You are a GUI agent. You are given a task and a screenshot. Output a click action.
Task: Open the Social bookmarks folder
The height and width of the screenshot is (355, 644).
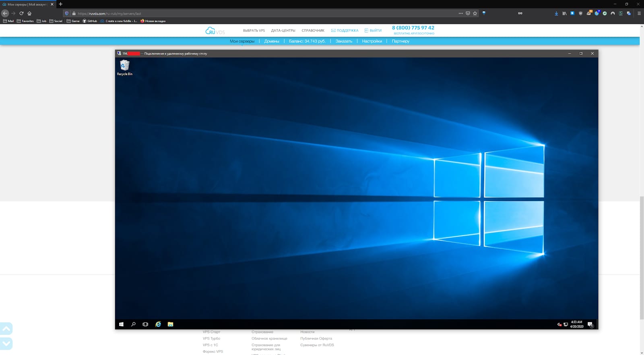56,21
